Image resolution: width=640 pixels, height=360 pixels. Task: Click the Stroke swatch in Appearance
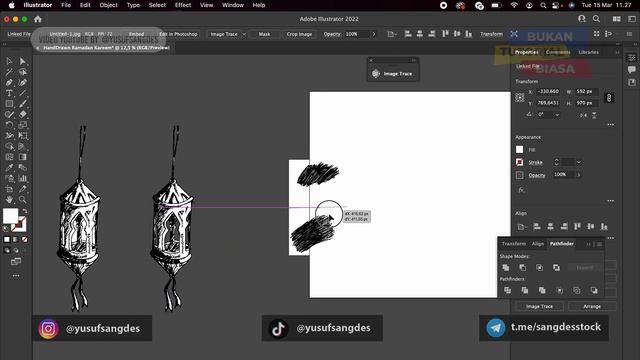coord(519,162)
